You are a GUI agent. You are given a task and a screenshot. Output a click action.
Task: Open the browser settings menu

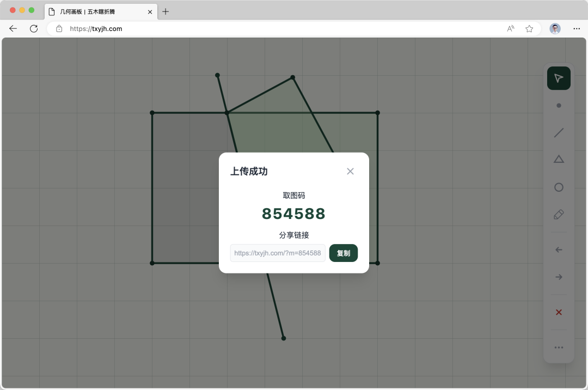click(577, 29)
